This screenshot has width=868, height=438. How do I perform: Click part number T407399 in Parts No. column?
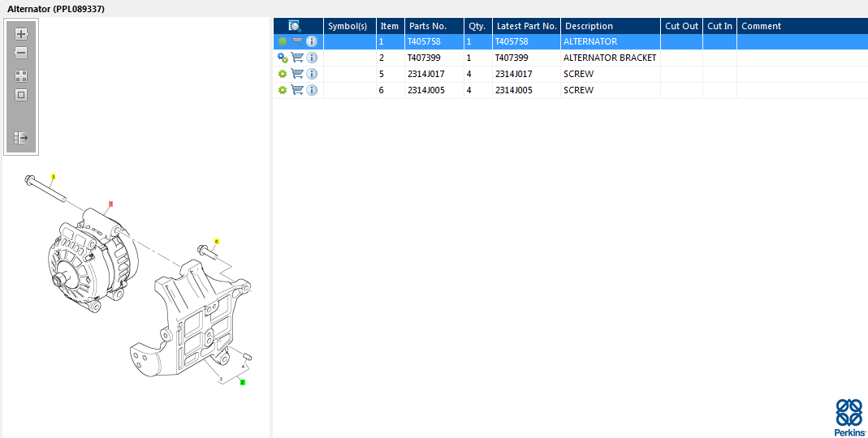coord(424,58)
